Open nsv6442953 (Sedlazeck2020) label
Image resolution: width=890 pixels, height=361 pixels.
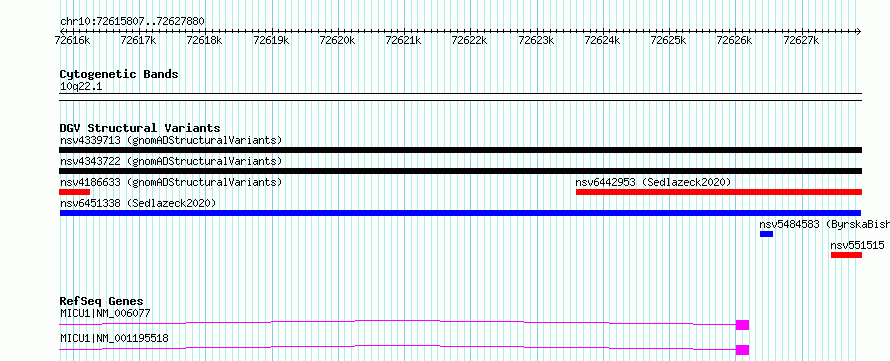(653, 182)
